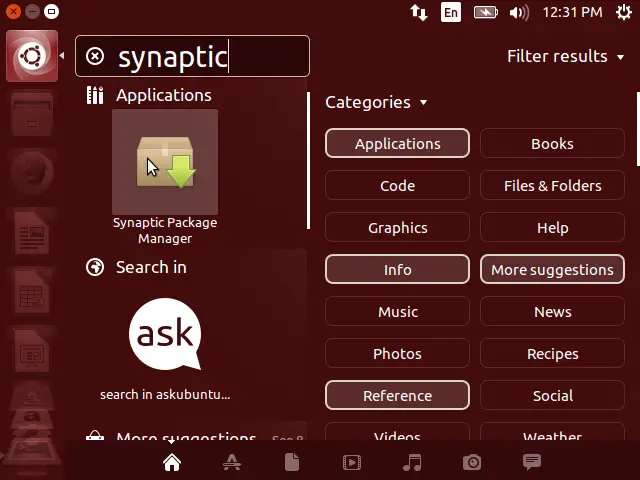Image resolution: width=640 pixels, height=480 pixels.
Task: Collapse the Categories section
Action: pos(376,102)
